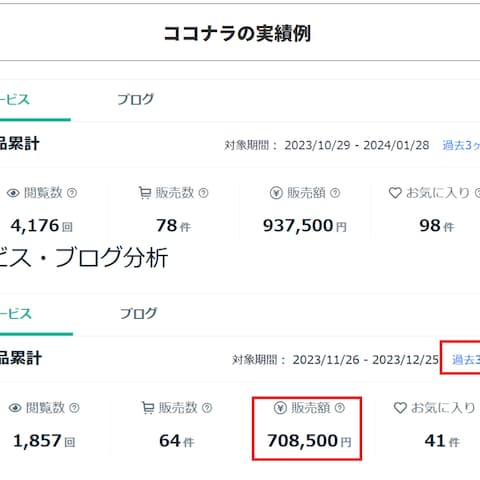Click heart icon beside lower お気に入り
Viewport: 480px width, 480px height.
tap(400, 408)
